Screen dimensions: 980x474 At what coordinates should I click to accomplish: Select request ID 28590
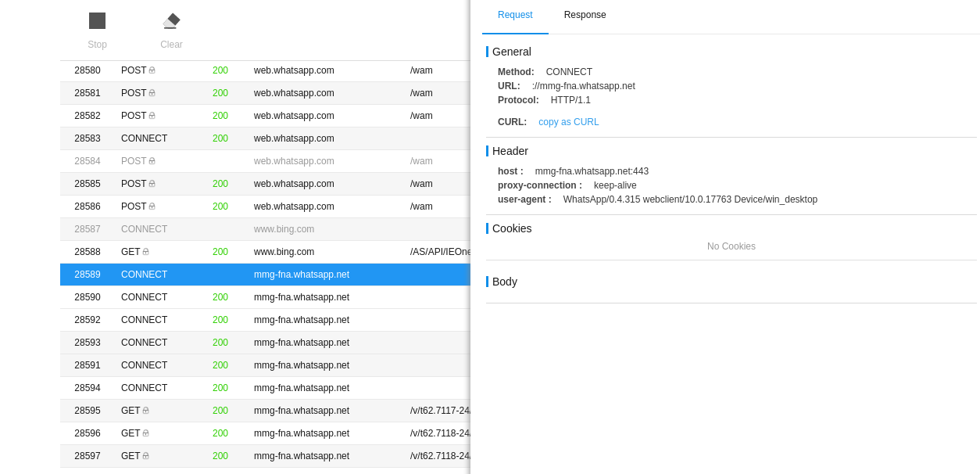tap(88, 297)
